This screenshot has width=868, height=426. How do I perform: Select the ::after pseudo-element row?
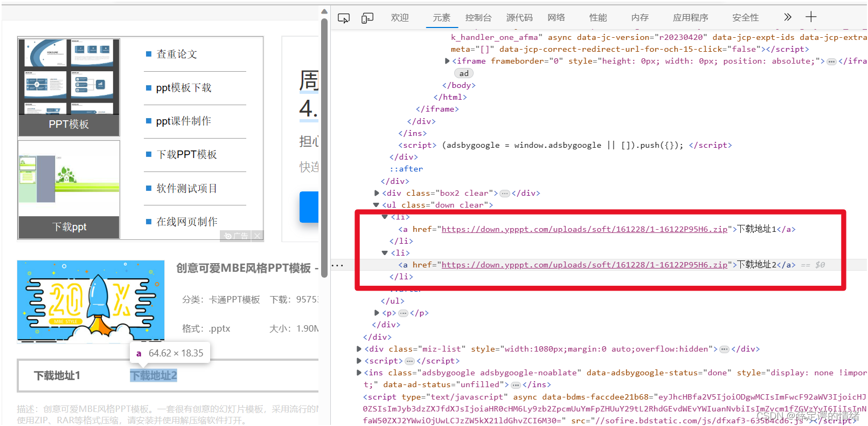(407, 169)
